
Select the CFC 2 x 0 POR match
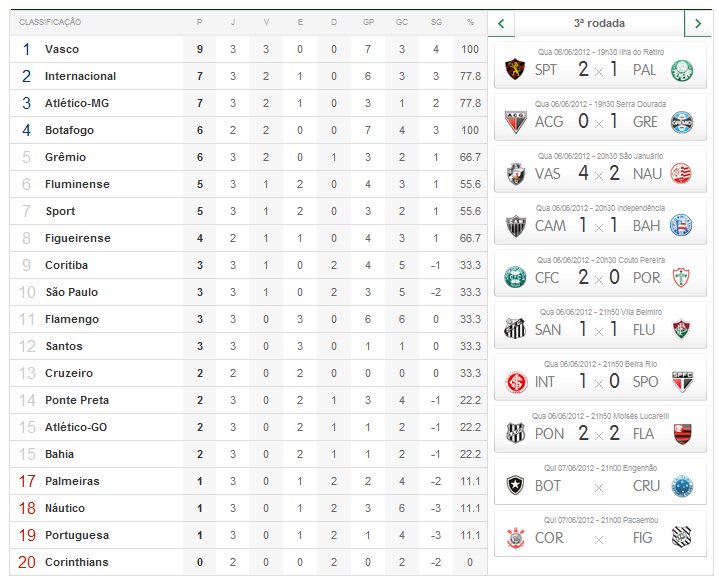(599, 277)
